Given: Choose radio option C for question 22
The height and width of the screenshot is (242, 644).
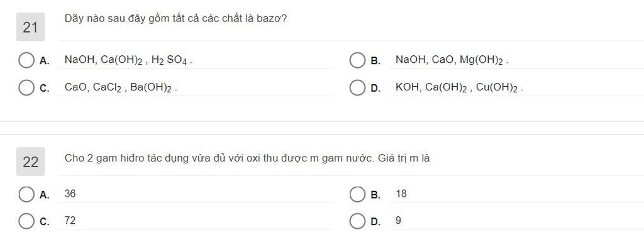Looking at the screenshot, I should tap(26, 221).
